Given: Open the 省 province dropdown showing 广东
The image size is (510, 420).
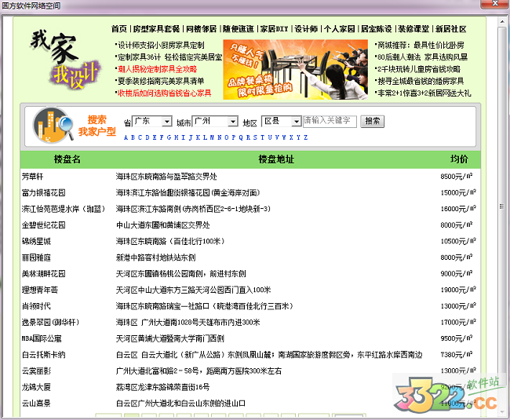Looking at the screenshot, I should [x=152, y=122].
